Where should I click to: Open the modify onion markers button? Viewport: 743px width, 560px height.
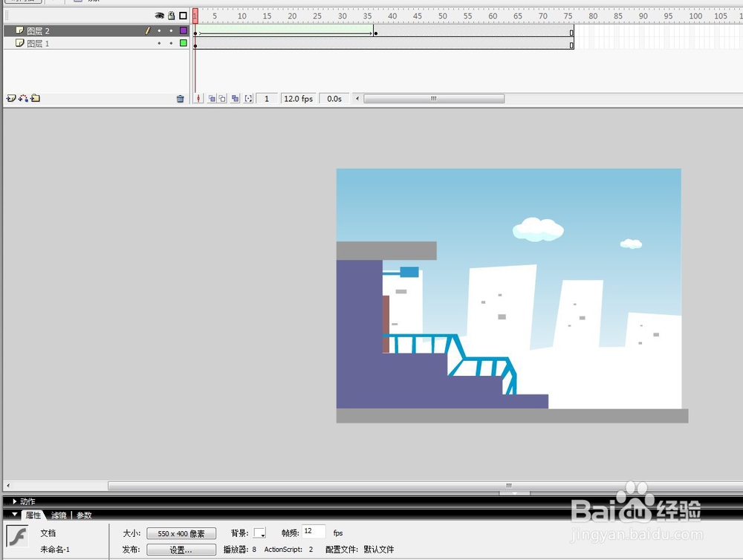[248, 99]
